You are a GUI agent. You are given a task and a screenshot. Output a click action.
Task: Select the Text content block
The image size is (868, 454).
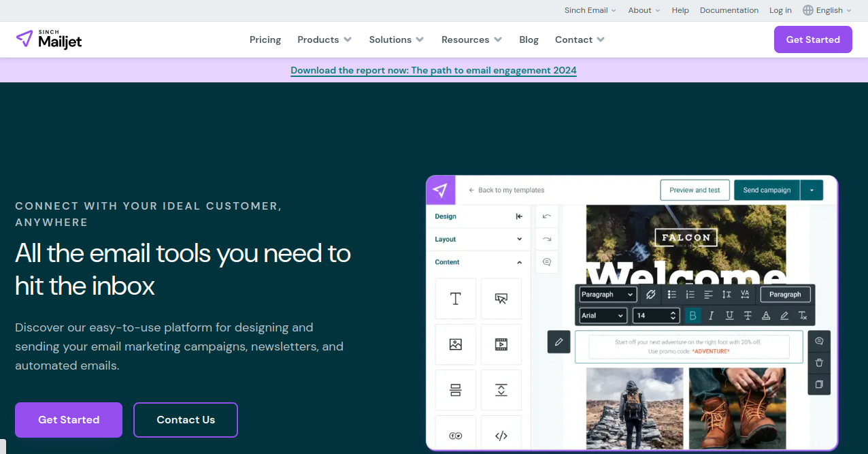click(x=455, y=298)
